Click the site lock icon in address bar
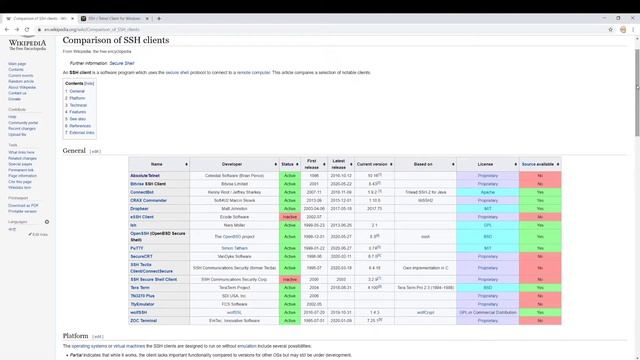Viewport: 640px width, 360px height. pos(40,29)
